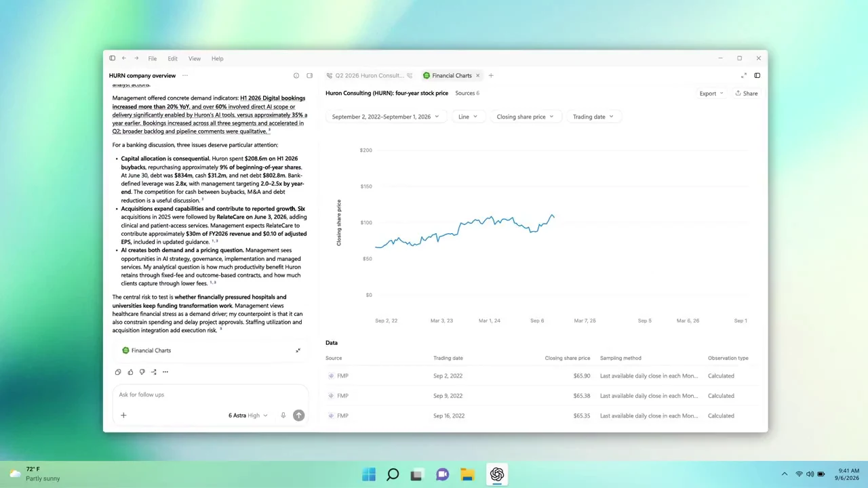868x488 pixels.
Task: Expand the chart panel to full screen
Action: point(744,75)
